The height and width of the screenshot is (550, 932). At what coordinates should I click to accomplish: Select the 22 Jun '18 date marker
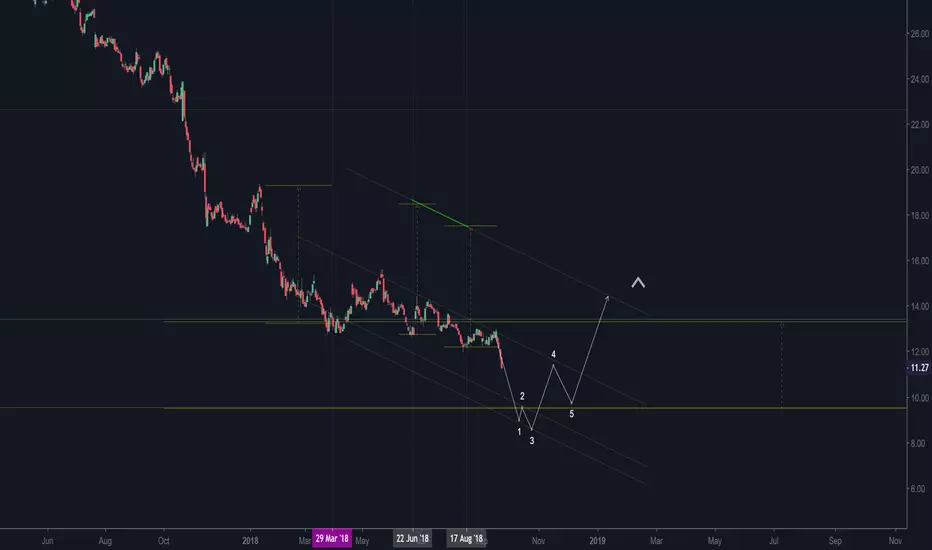click(x=413, y=539)
